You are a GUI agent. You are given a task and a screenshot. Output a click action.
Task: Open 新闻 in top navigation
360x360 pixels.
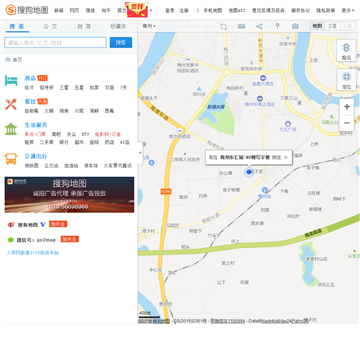(59, 10)
